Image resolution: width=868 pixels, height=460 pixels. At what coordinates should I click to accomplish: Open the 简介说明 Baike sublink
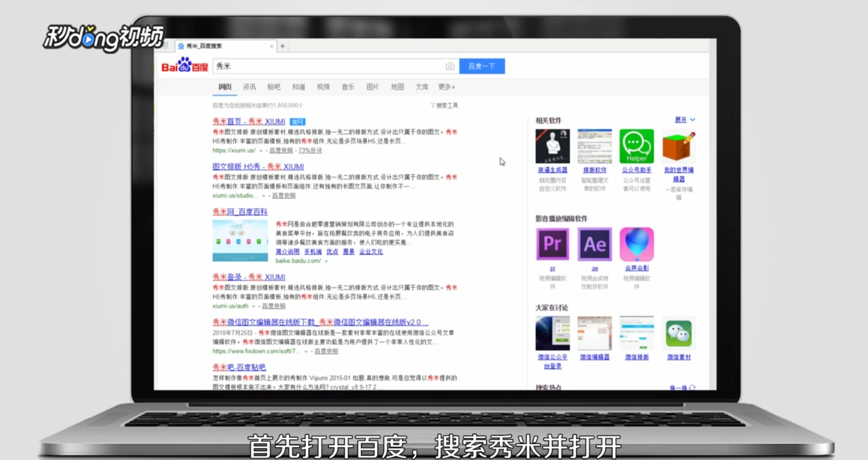tap(287, 252)
